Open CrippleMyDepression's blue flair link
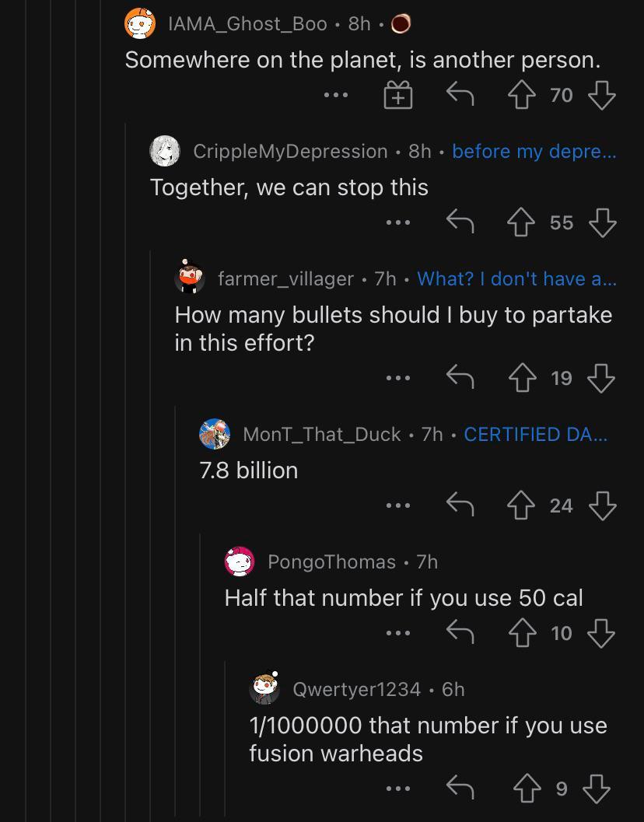 click(x=534, y=151)
